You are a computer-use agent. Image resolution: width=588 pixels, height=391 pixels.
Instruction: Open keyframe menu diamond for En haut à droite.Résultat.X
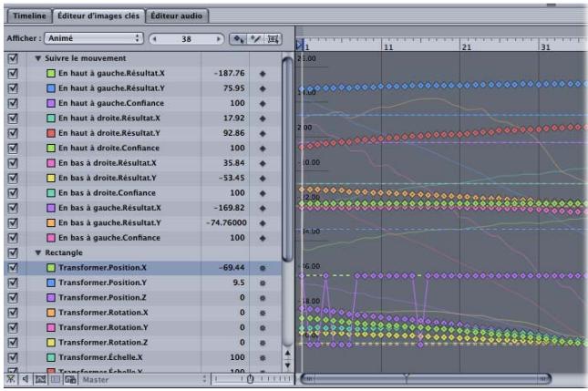coord(263,118)
